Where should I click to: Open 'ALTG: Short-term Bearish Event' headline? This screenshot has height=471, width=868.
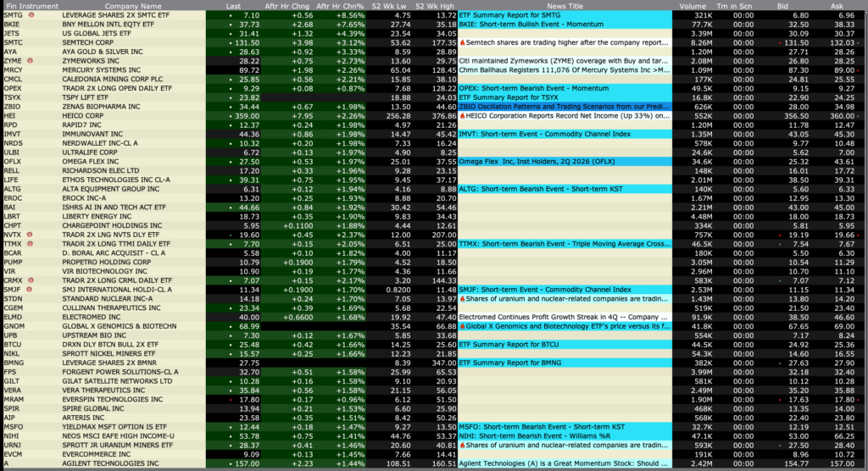[x=541, y=189]
